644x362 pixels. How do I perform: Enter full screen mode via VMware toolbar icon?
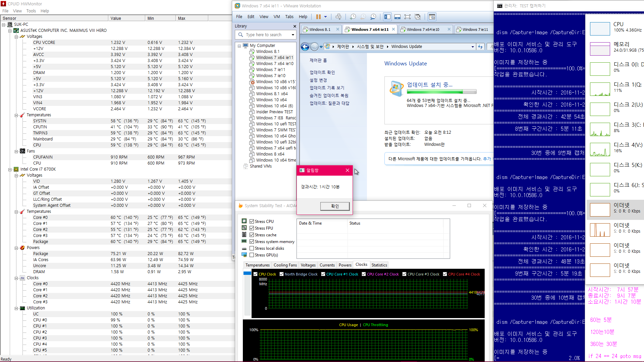(x=408, y=17)
